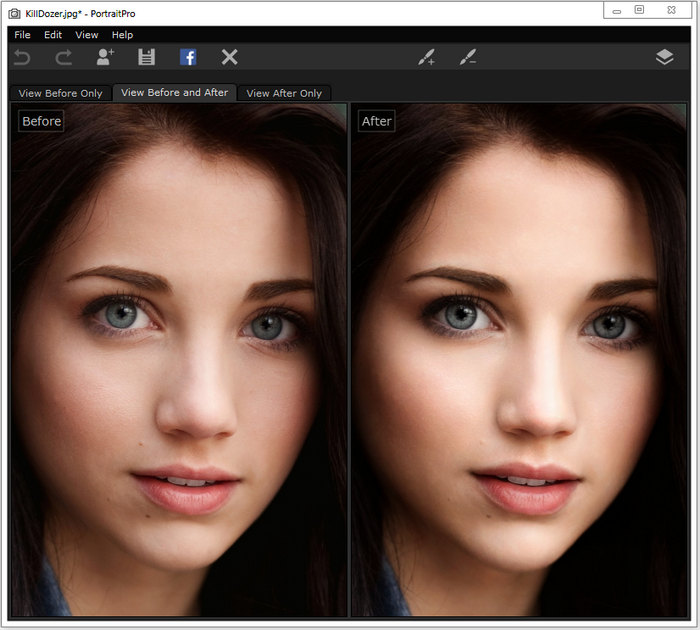Minimize the PortraitPro window
Viewport: 700px width, 630px height.
coord(617,11)
